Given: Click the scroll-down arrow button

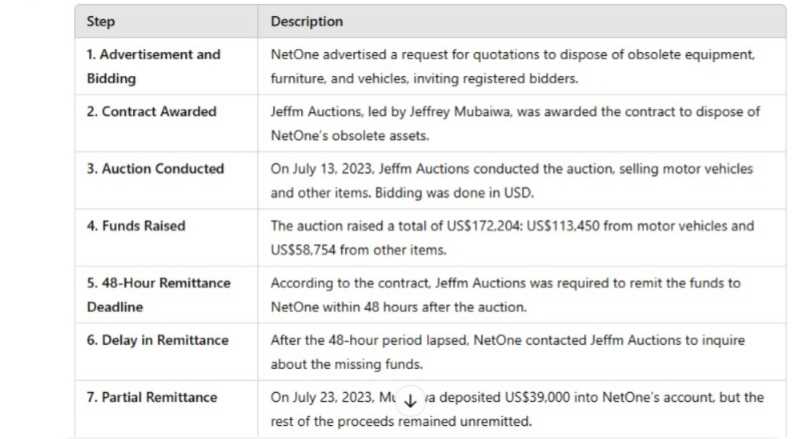Looking at the screenshot, I should point(410,401).
